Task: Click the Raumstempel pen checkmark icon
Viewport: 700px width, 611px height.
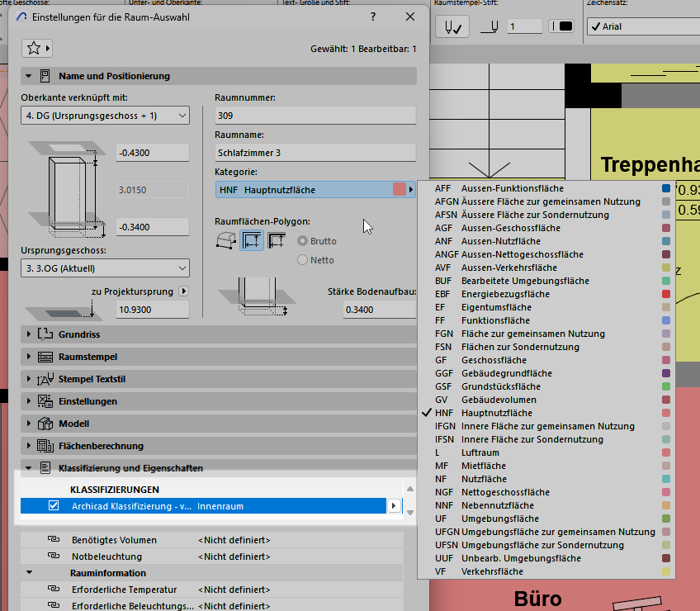Action: [453, 26]
